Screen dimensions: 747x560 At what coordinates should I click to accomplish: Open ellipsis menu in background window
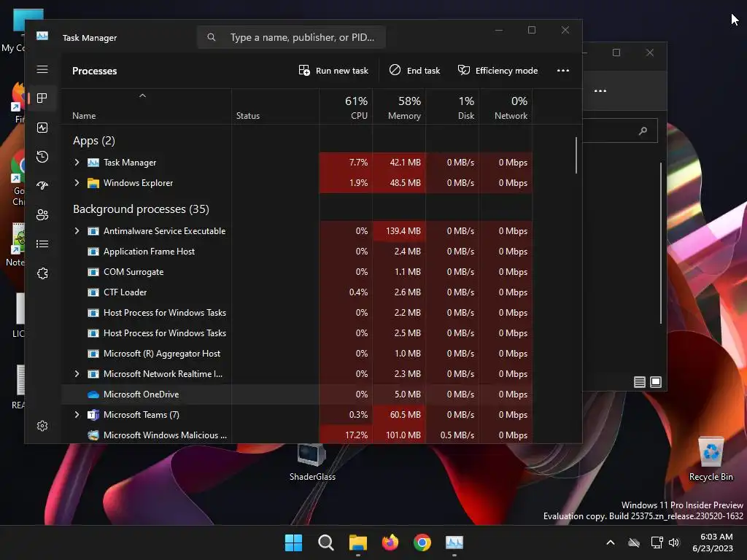tap(600, 91)
